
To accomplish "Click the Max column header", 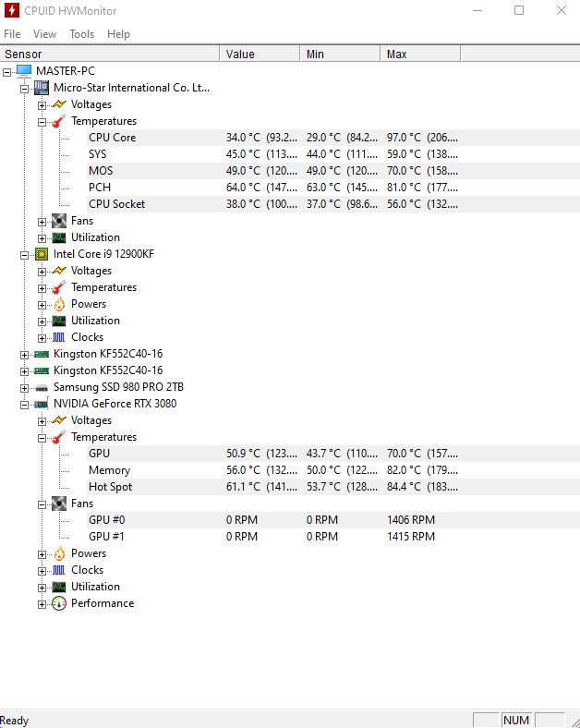I will click(x=420, y=54).
